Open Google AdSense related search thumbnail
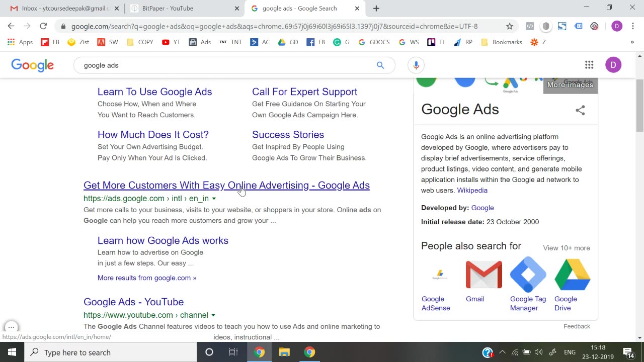This screenshot has height=362, width=644. click(x=440, y=275)
